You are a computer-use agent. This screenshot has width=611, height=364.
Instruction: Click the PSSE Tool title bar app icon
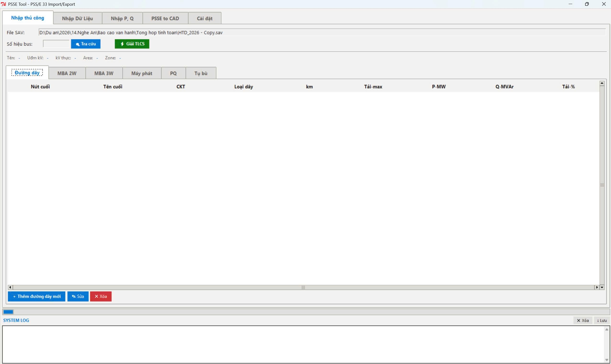(x=3, y=4)
